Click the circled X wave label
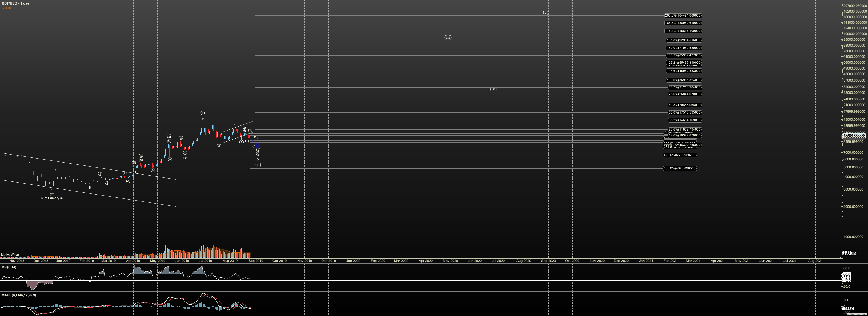Screen dimensions: 868x316 181,138
